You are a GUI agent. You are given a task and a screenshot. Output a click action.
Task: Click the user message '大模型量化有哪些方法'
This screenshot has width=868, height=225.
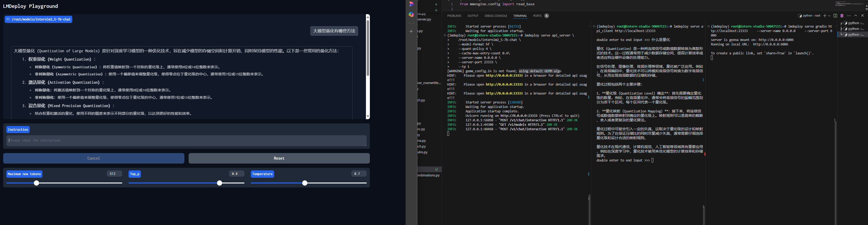(x=334, y=31)
